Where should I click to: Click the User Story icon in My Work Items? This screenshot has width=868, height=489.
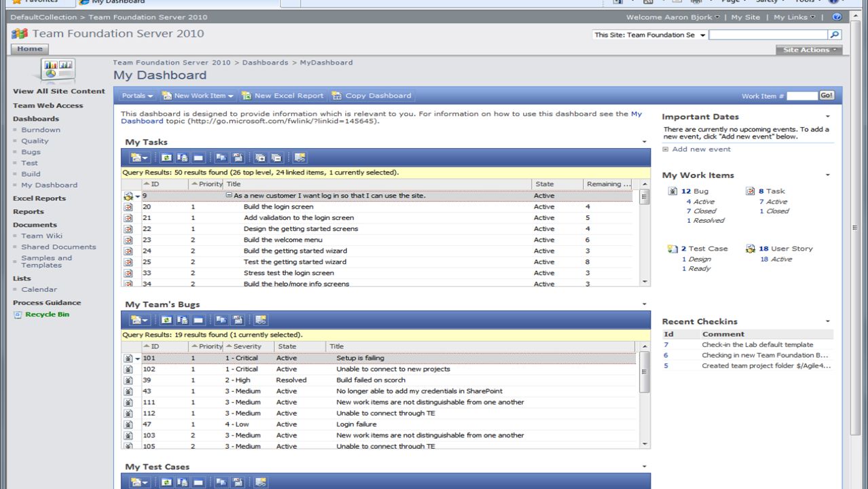click(750, 249)
